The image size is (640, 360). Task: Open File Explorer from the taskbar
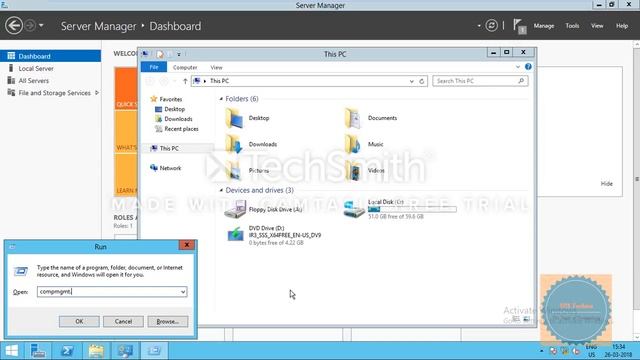tap(96, 351)
